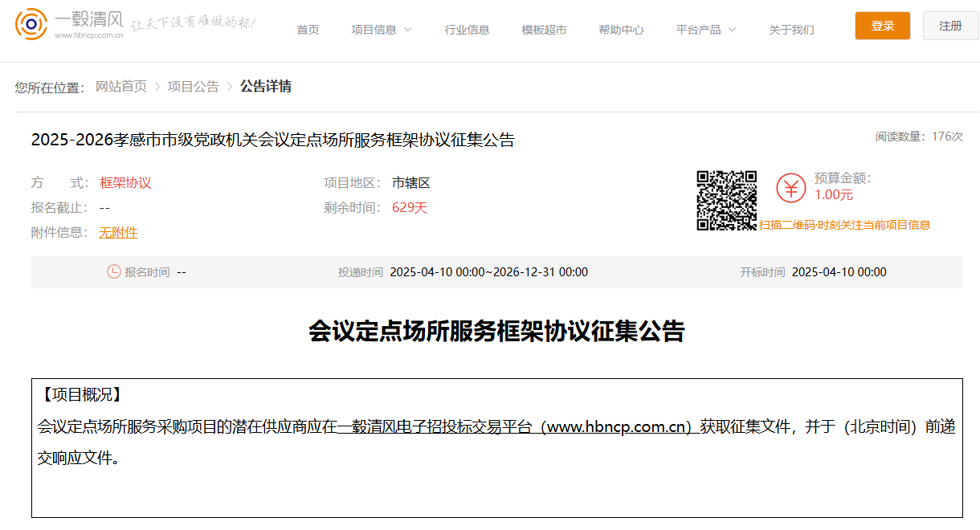Select the 项目公告 breadcrumb link

[x=193, y=86]
